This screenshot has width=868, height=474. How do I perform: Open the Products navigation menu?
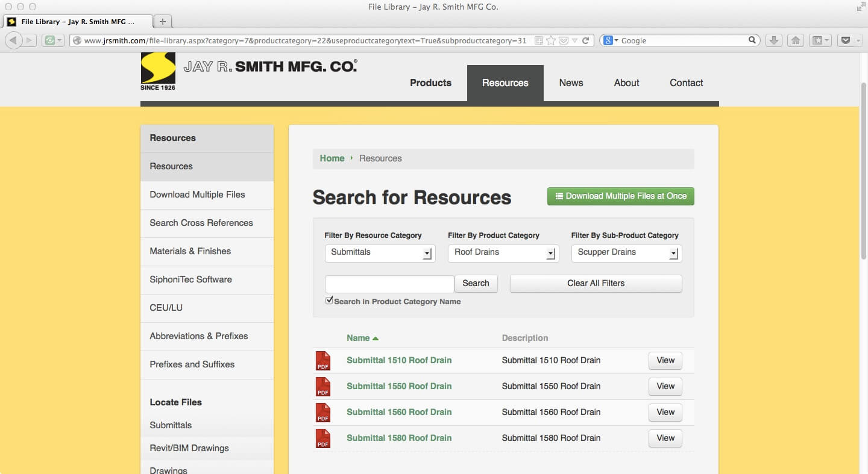430,83
